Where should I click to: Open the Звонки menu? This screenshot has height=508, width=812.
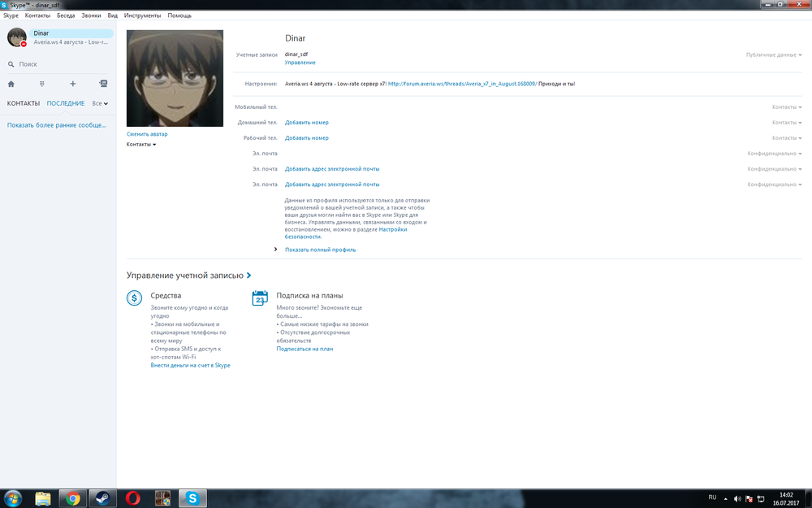(x=91, y=15)
